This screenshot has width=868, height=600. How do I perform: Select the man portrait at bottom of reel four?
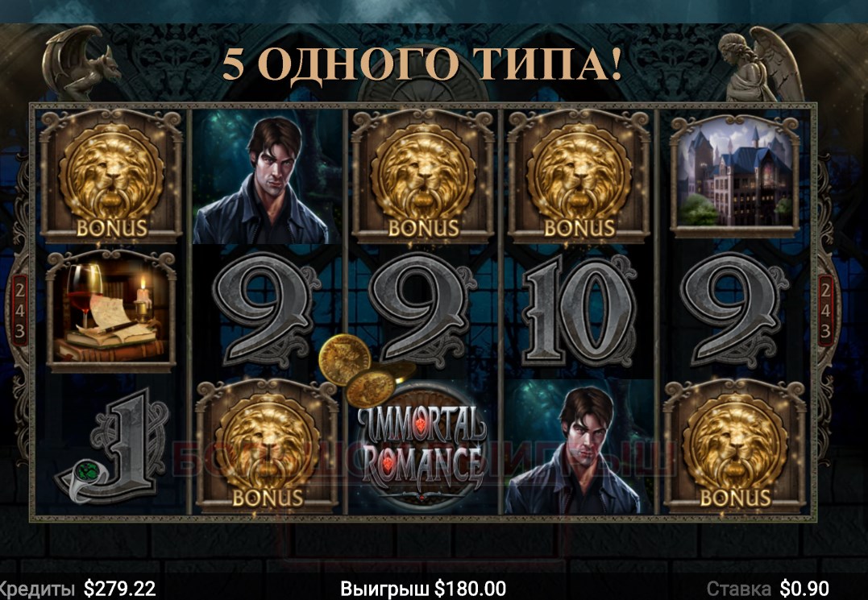(579, 447)
